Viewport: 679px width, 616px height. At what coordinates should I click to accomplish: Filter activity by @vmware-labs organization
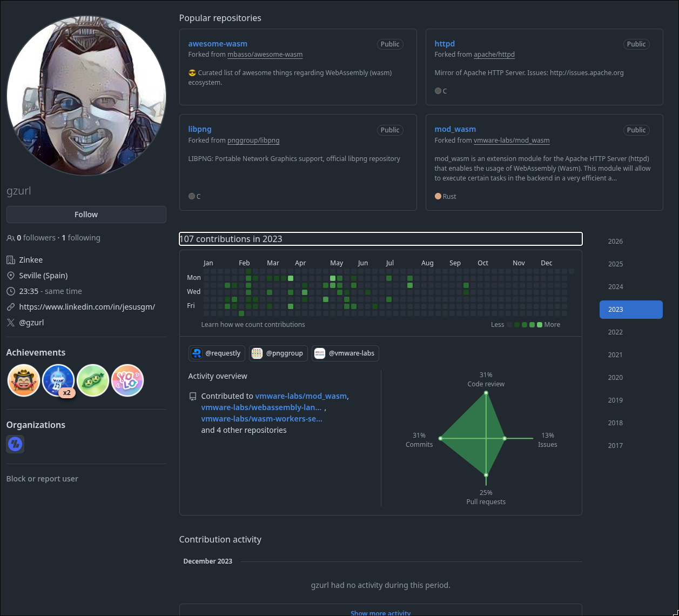(345, 353)
